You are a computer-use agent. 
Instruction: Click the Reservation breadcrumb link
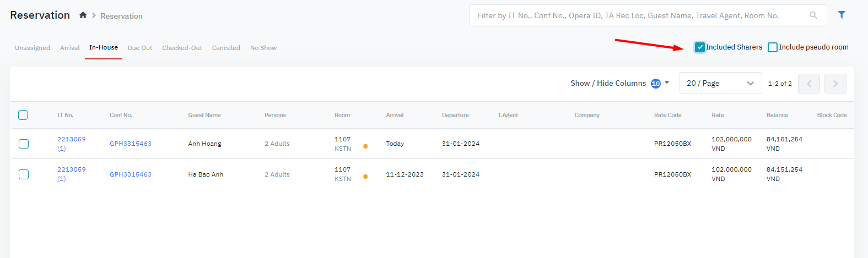click(121, 16)
